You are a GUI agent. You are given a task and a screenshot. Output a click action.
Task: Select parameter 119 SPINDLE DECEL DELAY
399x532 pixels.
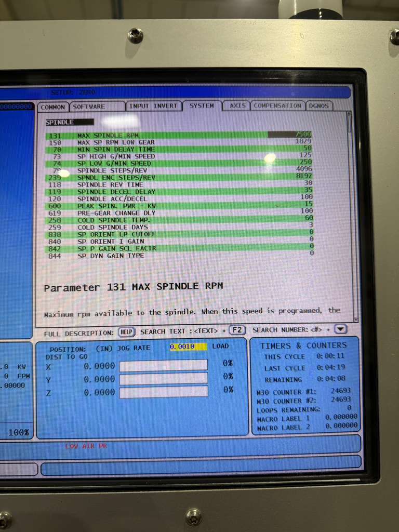pos(179,192)
